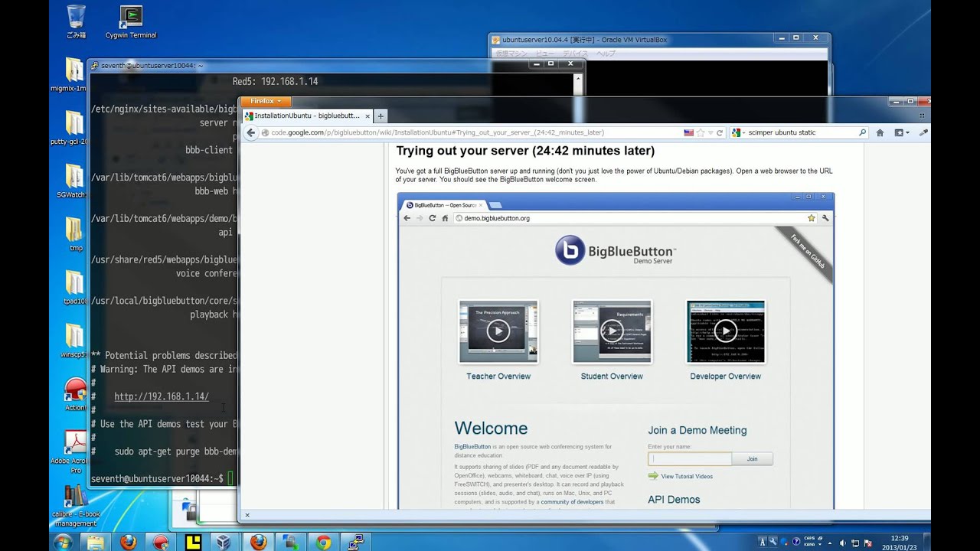The image size is (980, 551).
Task: Close the bar at Firefox window bottom
Action: (x=247, y=515)
